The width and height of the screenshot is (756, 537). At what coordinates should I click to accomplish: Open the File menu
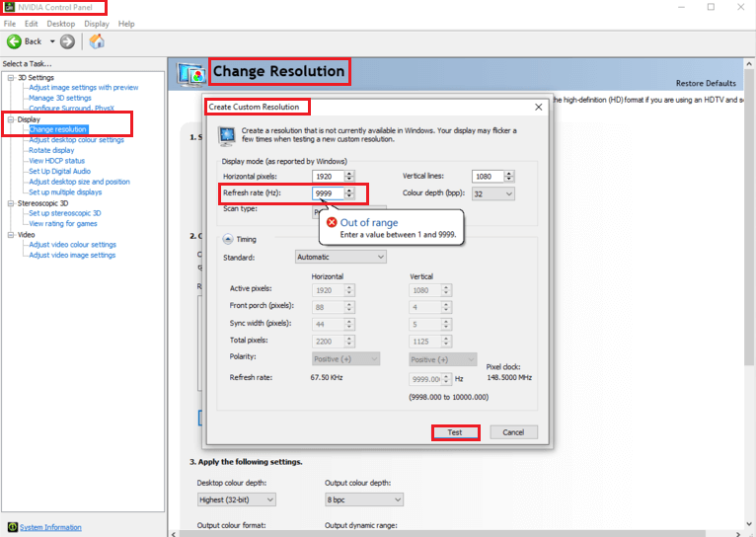pyautogui.click(x=10, y=24)
